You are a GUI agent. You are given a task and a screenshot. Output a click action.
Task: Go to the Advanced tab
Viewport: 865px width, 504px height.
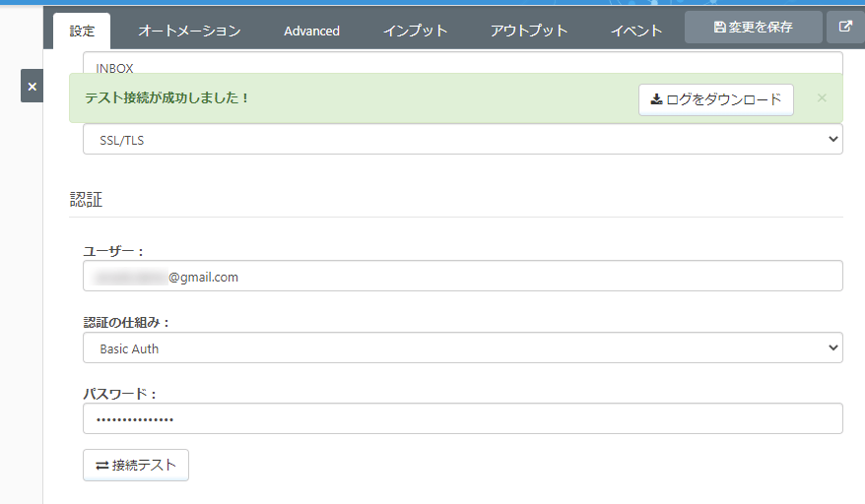coord(311,31)
